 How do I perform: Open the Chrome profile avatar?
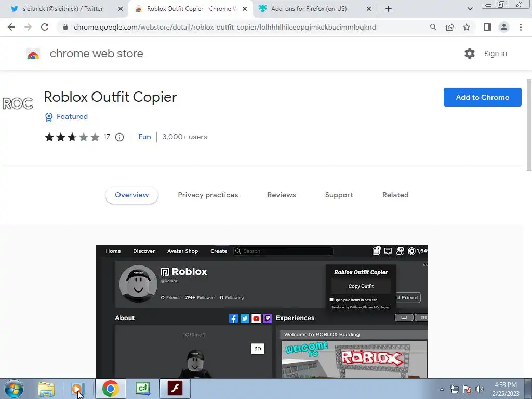(504, 27)
